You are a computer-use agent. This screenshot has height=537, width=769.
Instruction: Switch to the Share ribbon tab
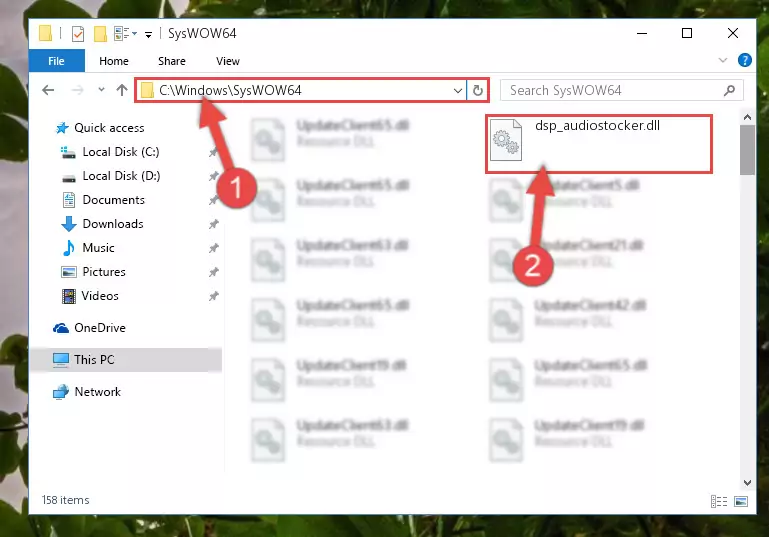click(x=172, y=61)
